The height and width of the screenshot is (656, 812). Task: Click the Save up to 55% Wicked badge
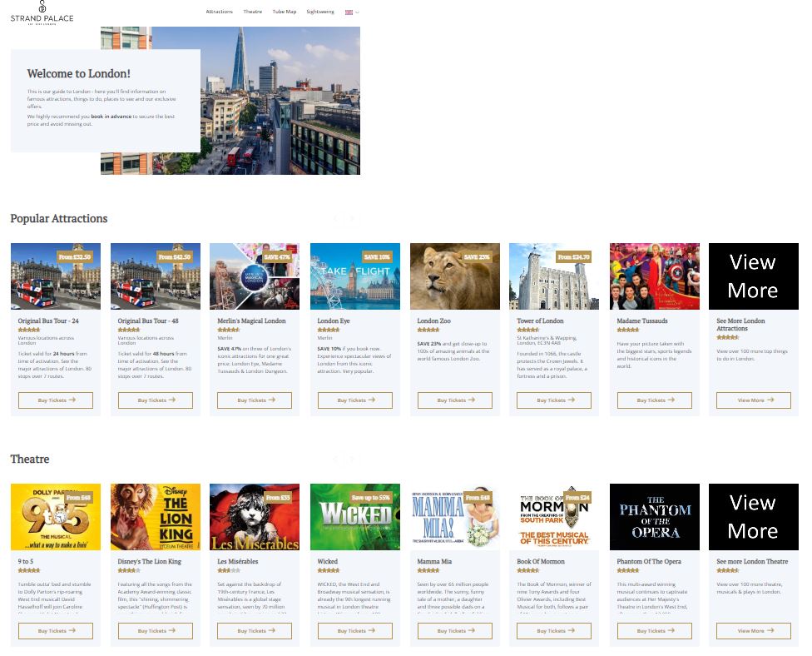[371, 498]
